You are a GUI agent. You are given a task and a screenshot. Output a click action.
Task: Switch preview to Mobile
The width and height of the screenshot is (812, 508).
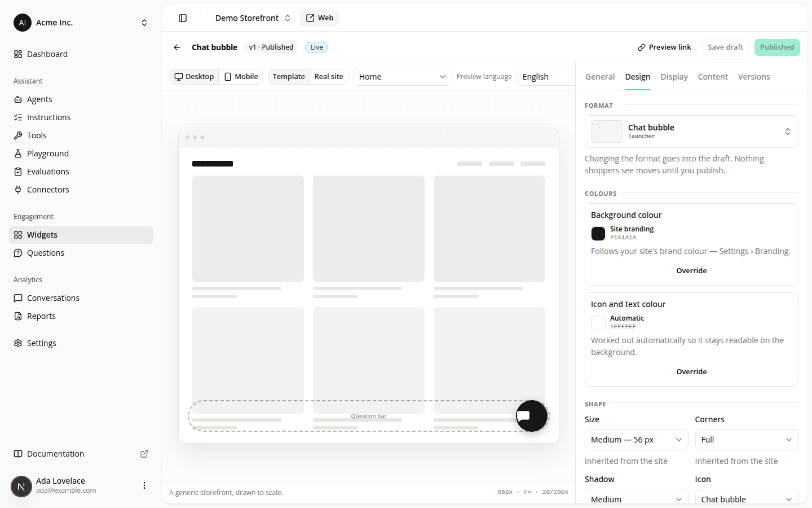tap(241, 77)
